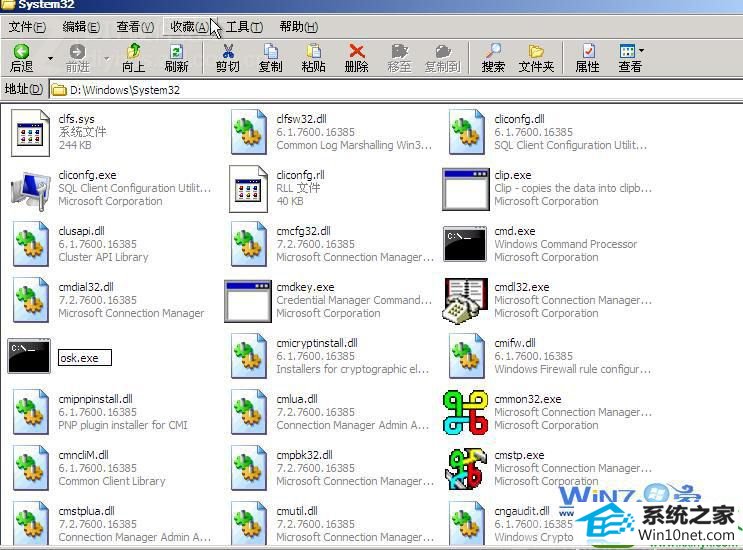Select the cmlua.dll file icon
Viewport: 743px width, 550px height.
click(x=248, y=412)
